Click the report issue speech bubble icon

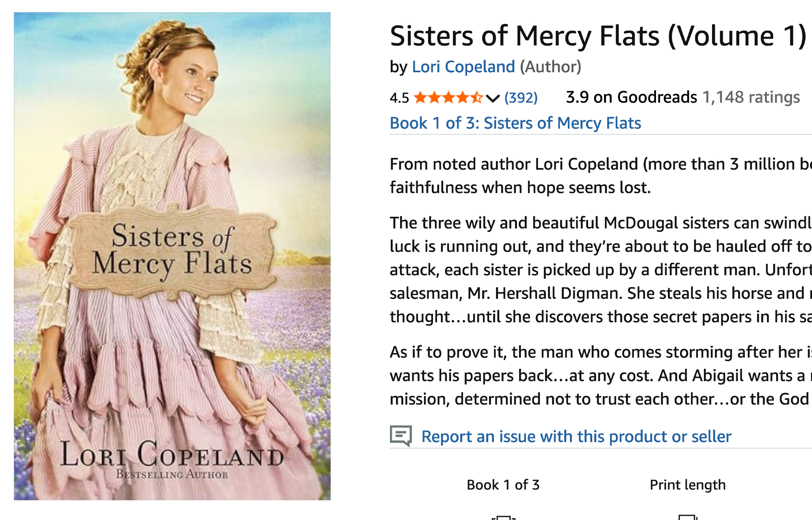pos(401,436)
